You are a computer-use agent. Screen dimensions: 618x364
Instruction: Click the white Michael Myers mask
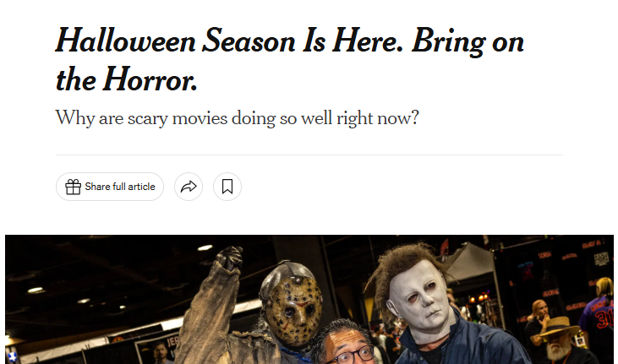(x=420, y=301)
